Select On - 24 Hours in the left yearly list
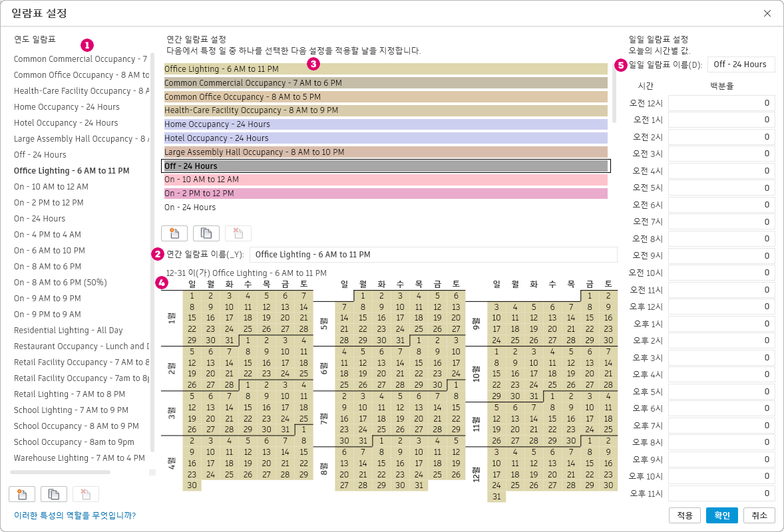The height and width of the screenshot is (532, 784). (39, 219)
